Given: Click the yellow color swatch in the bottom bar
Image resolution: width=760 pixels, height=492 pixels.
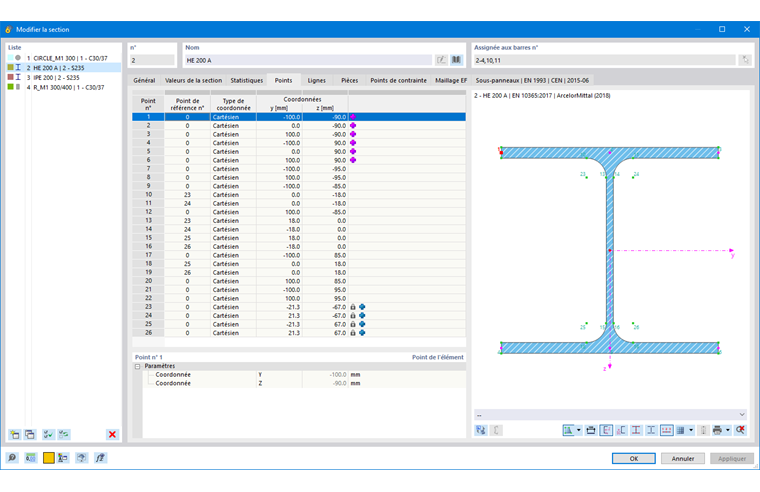Looking at the screenshot, I should tap(48, 458).
